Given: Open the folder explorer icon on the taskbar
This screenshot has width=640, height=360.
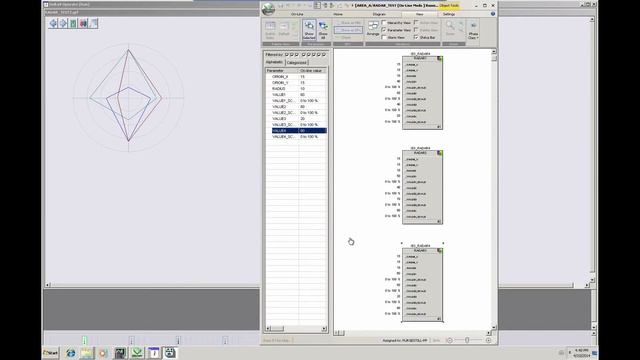Looking at the screenshot, I should [x=87, y=353].
